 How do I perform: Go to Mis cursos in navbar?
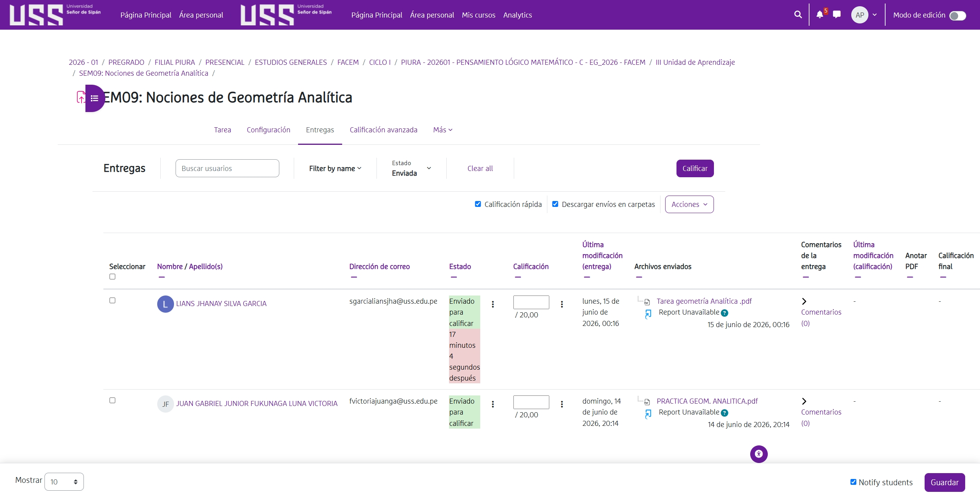point(479,15)
